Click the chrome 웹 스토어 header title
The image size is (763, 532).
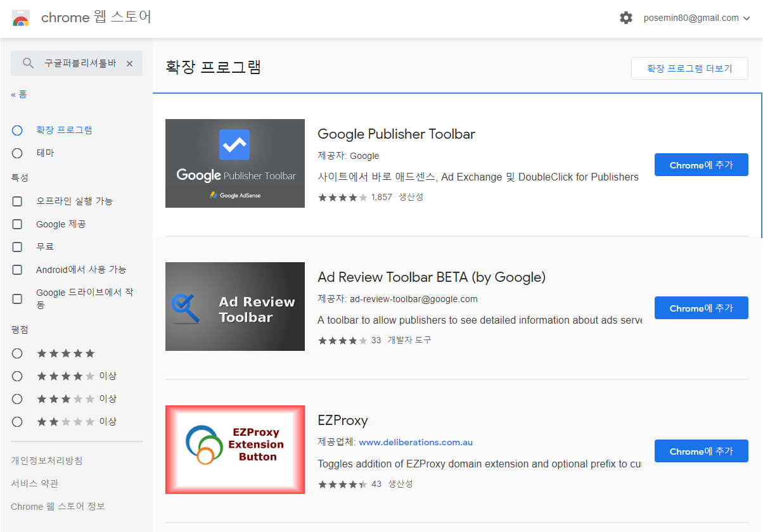96,18
